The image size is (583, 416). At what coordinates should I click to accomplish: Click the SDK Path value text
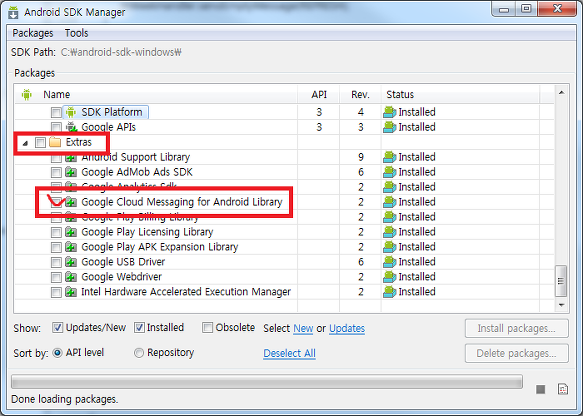(121, 52)
